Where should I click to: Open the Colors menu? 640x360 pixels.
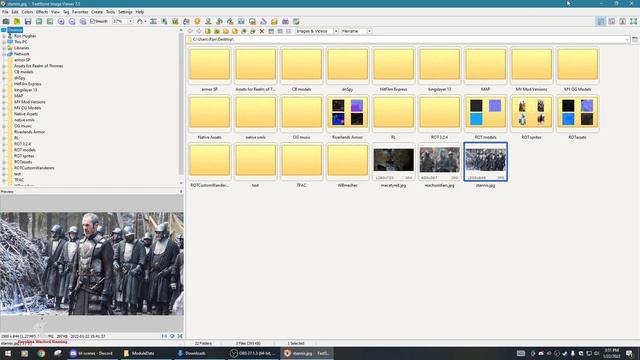coord(27,12)
